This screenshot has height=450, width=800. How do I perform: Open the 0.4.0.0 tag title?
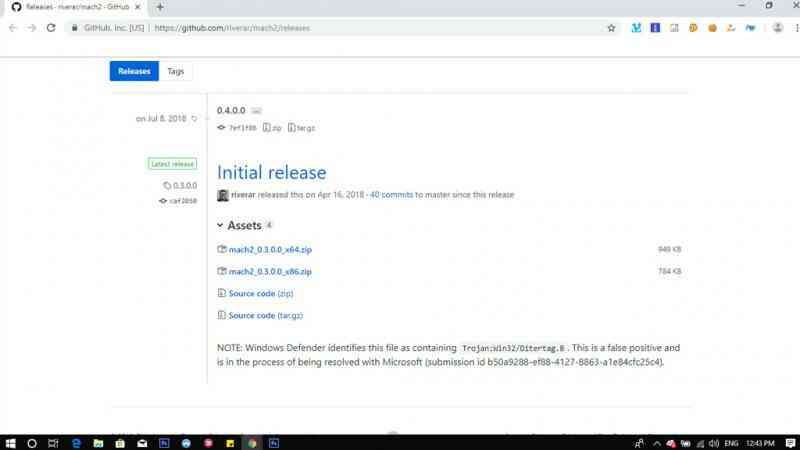click(231, 110)
